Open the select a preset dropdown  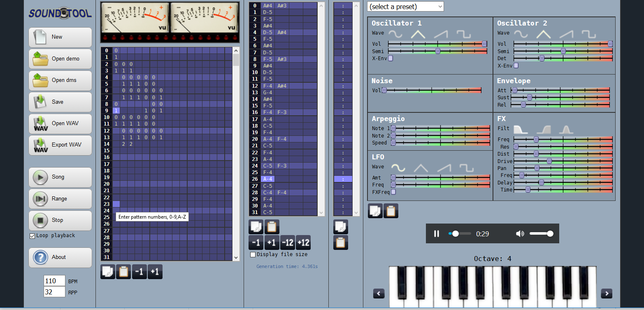click(405, 7)
